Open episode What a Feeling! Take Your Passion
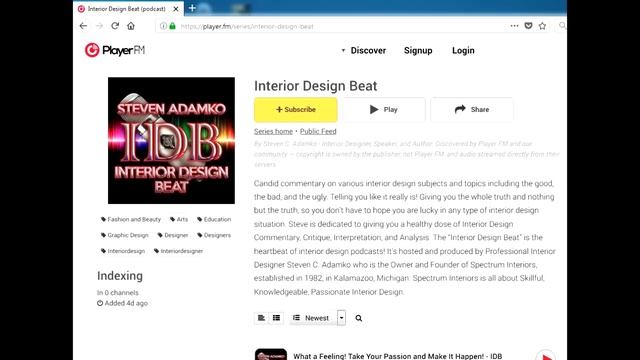 (x=398, y=356)
